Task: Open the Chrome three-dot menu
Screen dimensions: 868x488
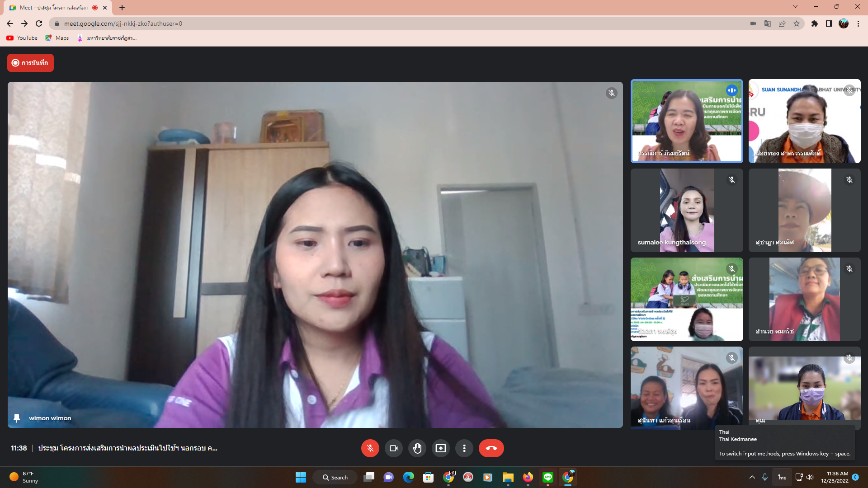Action: (x=858, y=23)
